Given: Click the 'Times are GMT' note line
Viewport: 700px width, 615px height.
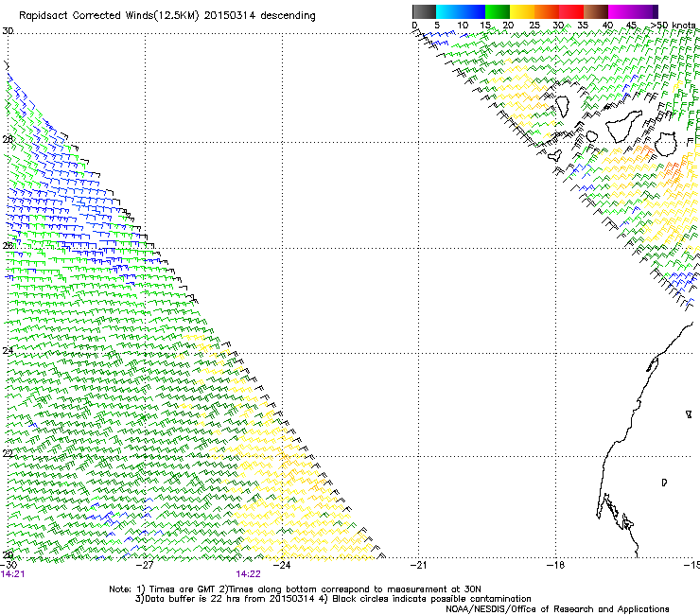Looking at the screenshot, I should tap(295, 589).
